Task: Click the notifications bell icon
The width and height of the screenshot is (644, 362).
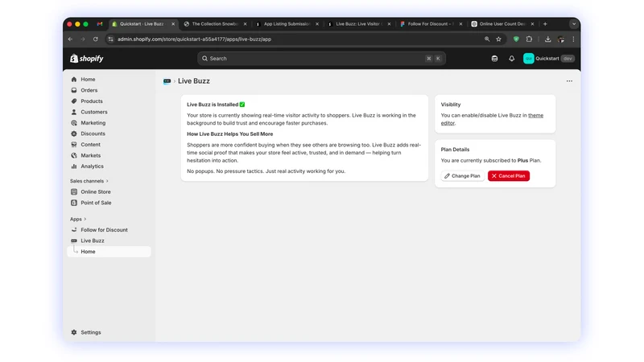Action: [511, 59]
